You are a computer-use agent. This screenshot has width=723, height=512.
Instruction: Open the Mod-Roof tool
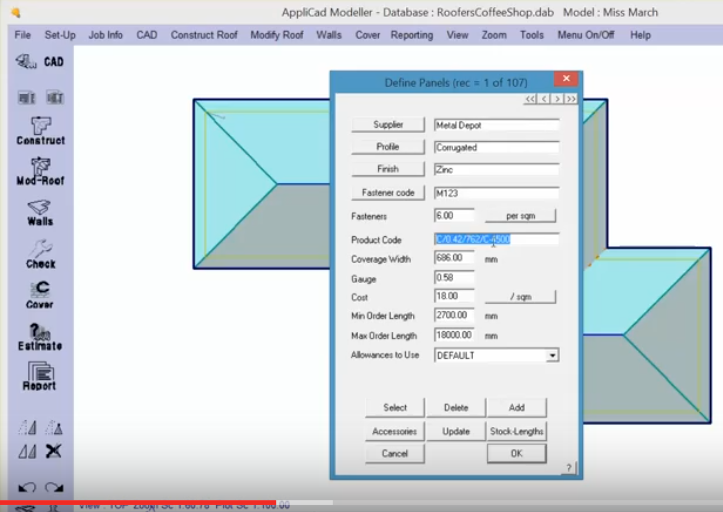[40, 171]
